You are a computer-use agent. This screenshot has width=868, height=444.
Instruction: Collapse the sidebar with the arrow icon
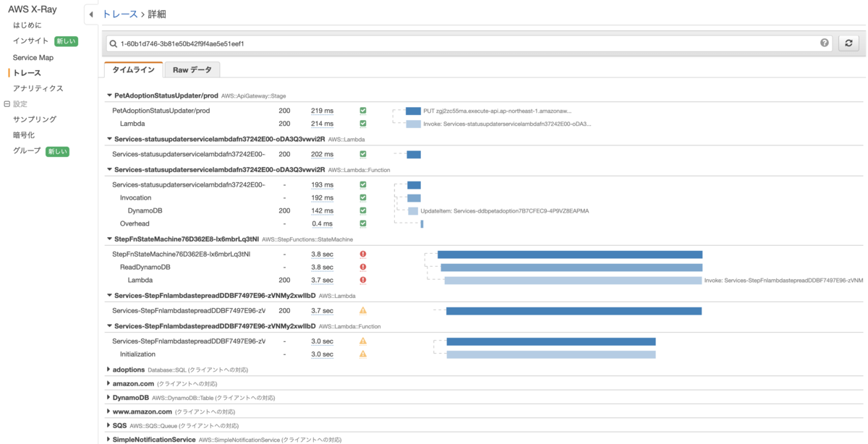click(x=90, y=14)
